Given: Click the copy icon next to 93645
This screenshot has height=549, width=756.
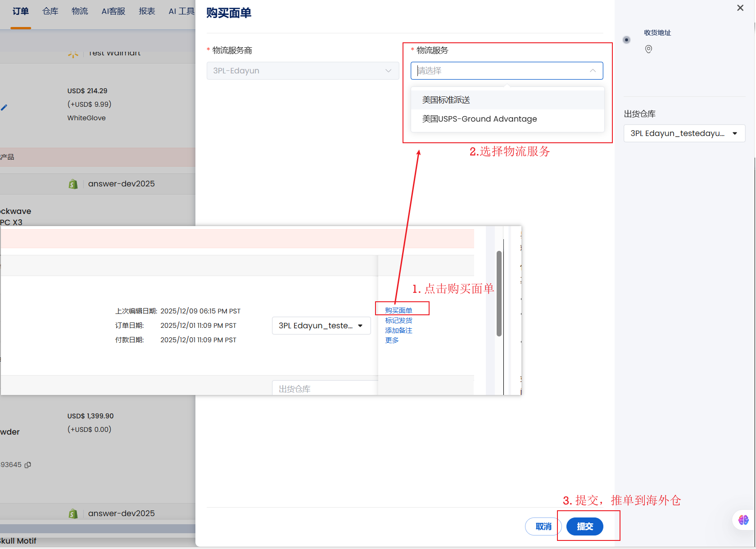Looking at the screenshot, I should (28, 465).
